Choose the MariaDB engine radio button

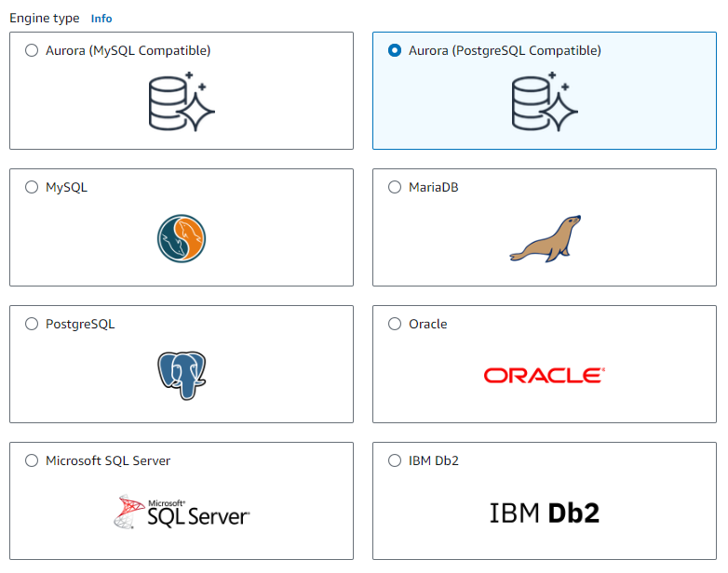(x=395, y=187)
